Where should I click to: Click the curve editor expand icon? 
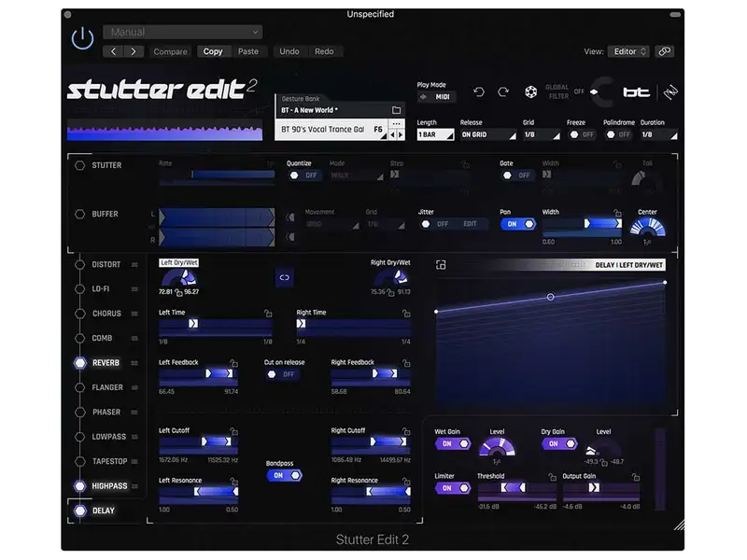pyautogui.click(x=441, y=265)
